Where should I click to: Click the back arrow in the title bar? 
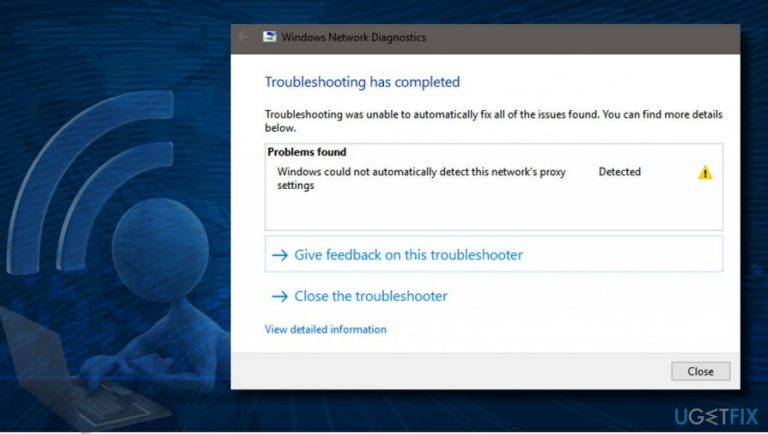click(243, 37)
